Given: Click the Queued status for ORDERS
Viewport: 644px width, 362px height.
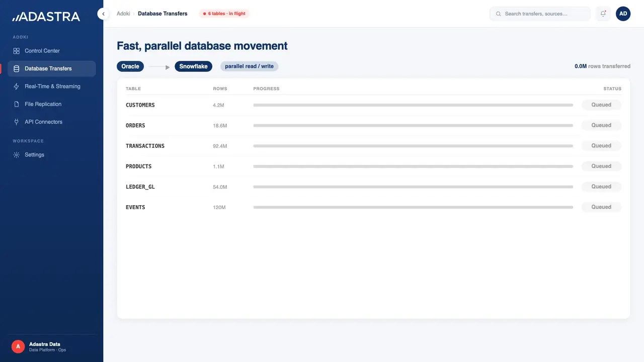Looking at the screenshot, I should [601, 126].
